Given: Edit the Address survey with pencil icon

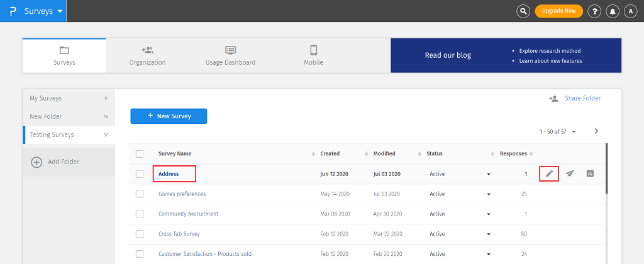Looking at the screenshot, I should tap(549, 174).
